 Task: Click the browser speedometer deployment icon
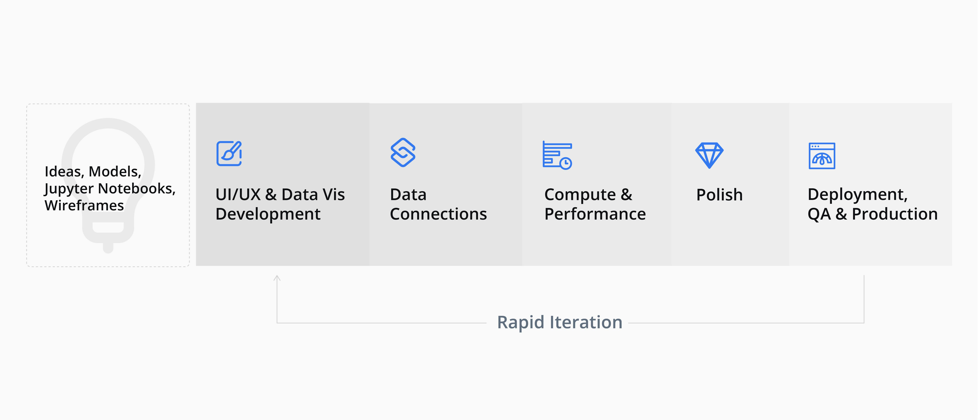(x=822, y=156)
